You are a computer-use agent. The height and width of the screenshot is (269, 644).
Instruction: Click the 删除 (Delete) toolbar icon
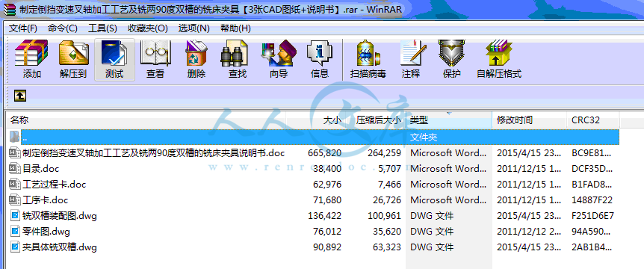pyautogui.click(x=196, y=53)
